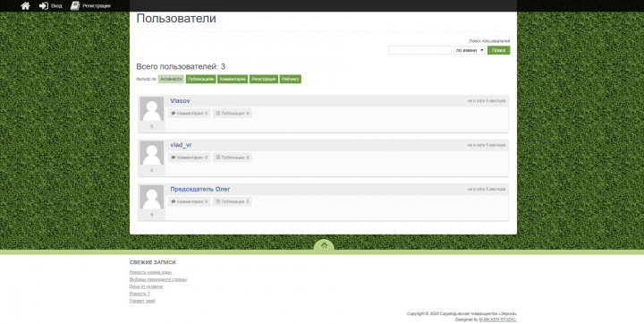Image resolution: width=644 pixels, height=324 pixels.
Task: Go to the home page icon
Action: [x=25, y=5]
